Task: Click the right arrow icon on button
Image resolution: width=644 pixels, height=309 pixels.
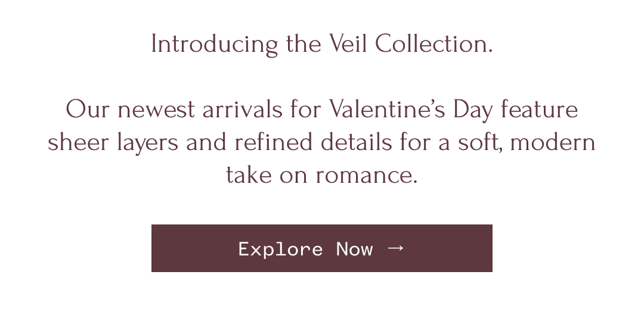Action: tap(395, 248)
